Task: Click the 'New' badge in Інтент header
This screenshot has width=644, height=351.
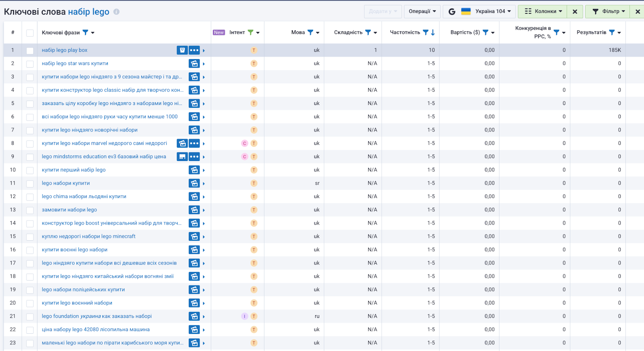Action: [219, 33]
